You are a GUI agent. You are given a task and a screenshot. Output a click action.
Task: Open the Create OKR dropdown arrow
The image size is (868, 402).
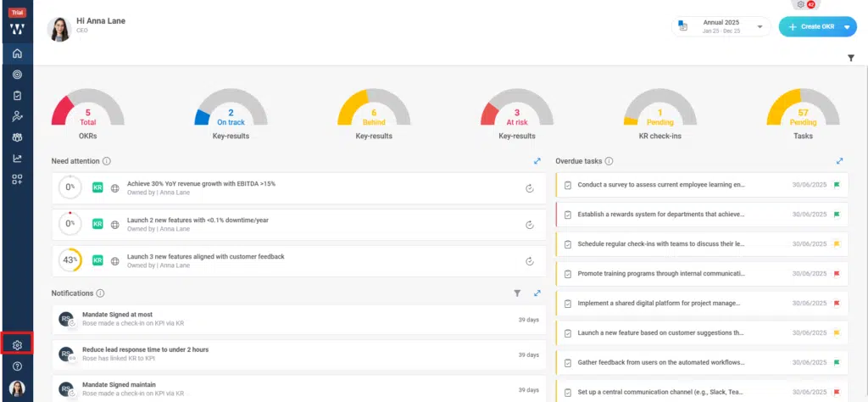click(846, 27)
